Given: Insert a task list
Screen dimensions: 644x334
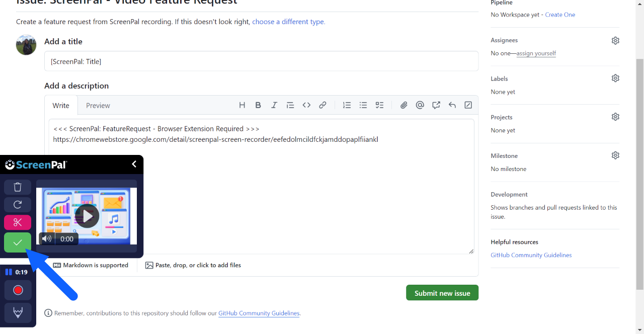Looking at the screenshot, I should point(379,105).
